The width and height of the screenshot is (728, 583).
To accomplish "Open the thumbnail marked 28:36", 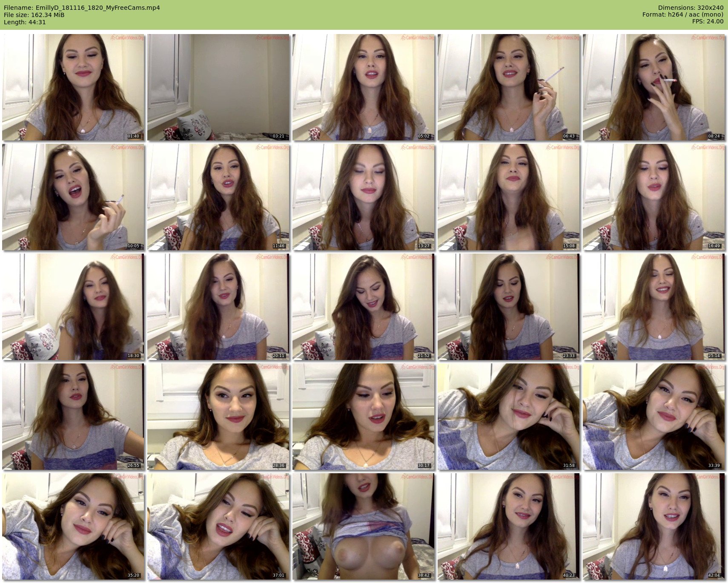I will 218,417.
